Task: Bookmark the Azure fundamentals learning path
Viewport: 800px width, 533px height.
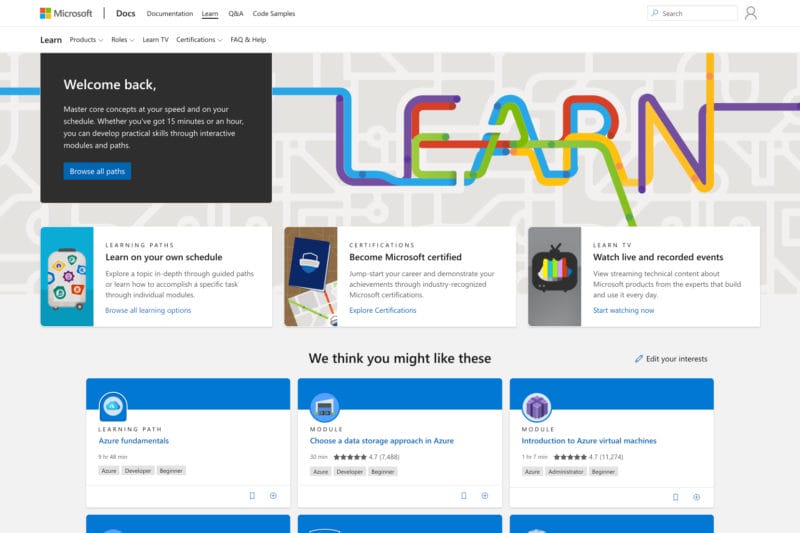Action: click(x=252, y=496)
